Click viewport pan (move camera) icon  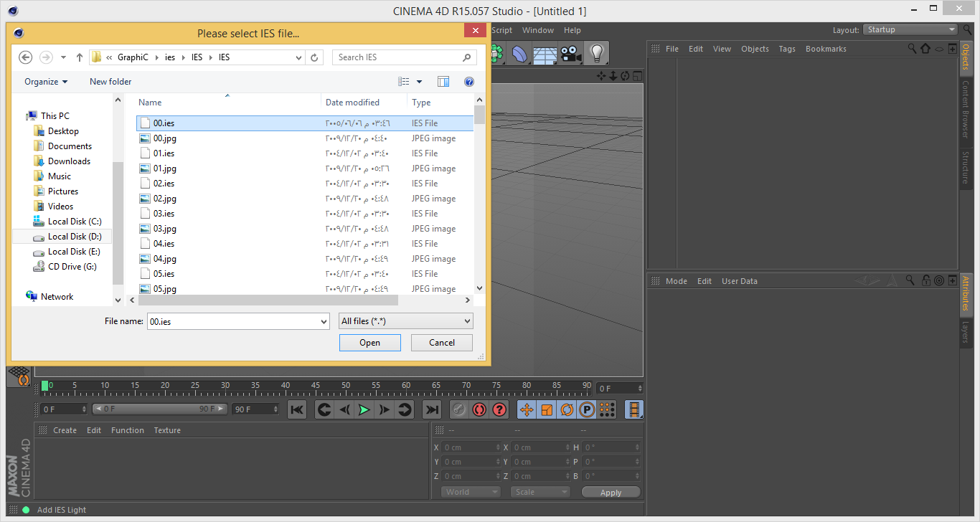(x=602, y=76)
